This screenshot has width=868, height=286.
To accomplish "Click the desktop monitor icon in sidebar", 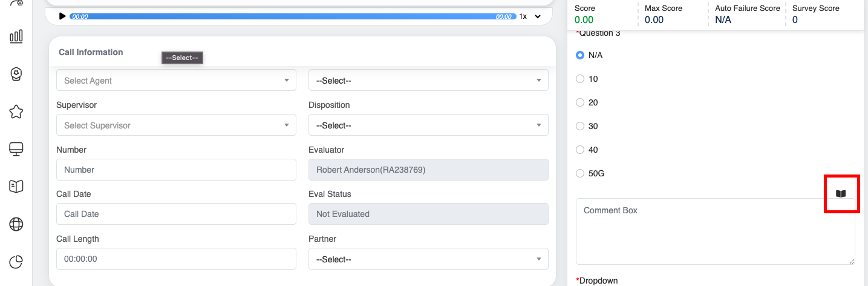I will (16, 149).
